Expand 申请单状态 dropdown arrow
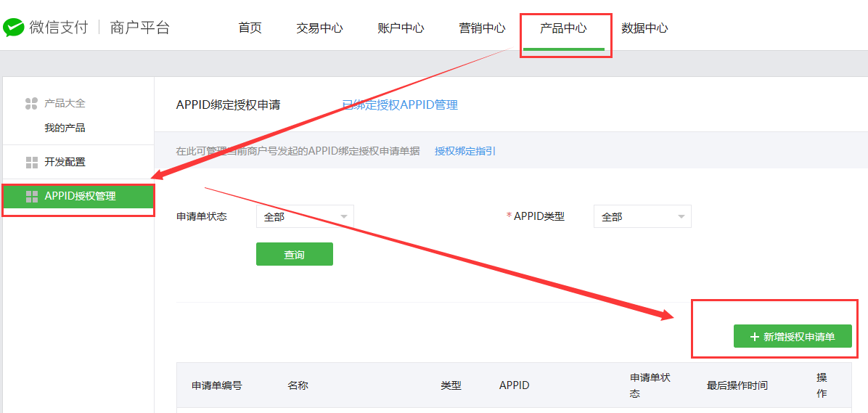 [343, 217]
